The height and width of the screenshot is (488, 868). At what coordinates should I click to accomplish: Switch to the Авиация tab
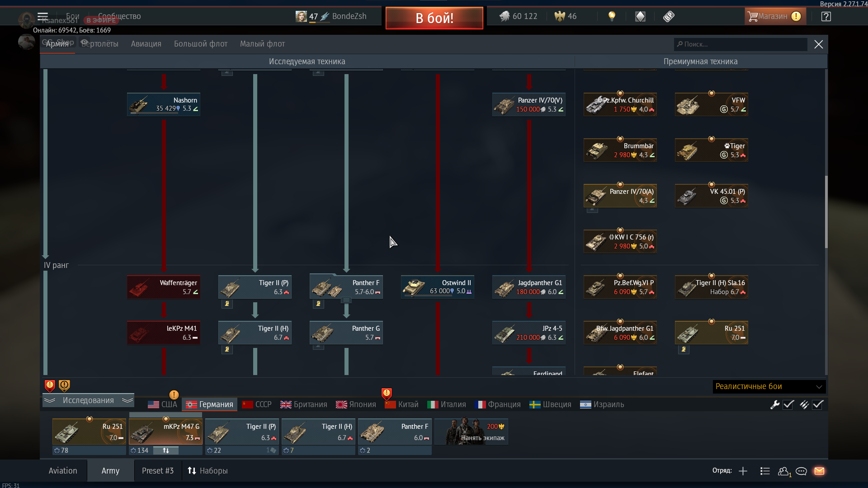click(146, 44)
